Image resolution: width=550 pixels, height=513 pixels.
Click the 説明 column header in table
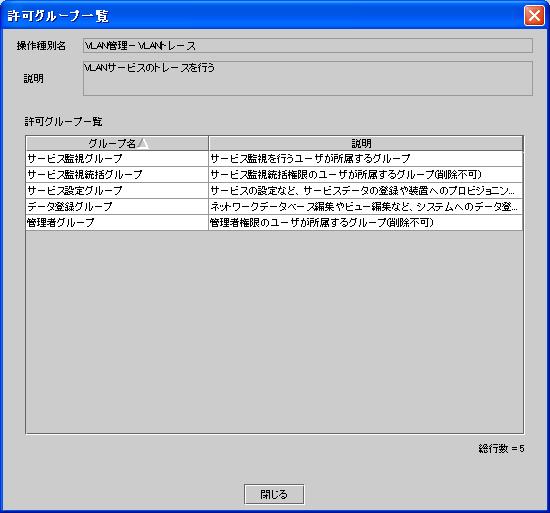coord(365,143)
